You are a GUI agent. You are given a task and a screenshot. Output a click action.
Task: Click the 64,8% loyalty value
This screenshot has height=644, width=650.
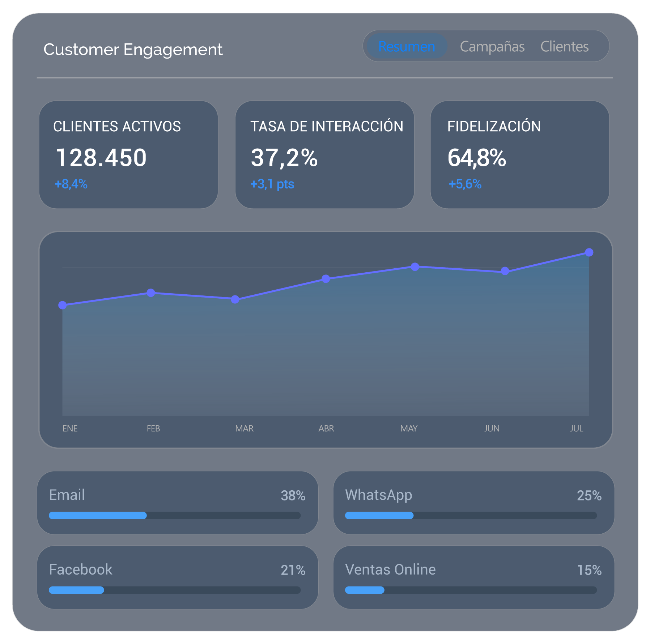coord(477,158)
